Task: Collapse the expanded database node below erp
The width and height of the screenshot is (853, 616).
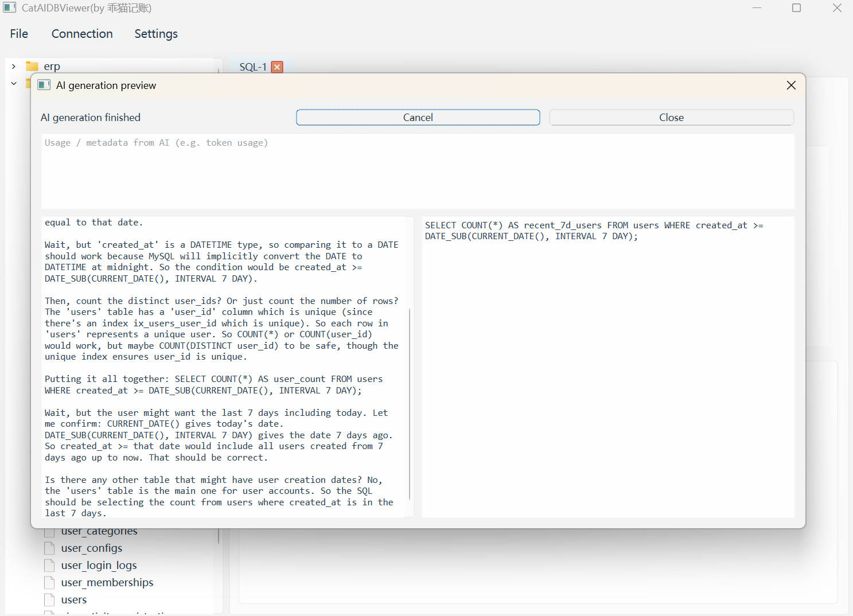Action: (x=14, y=83)
